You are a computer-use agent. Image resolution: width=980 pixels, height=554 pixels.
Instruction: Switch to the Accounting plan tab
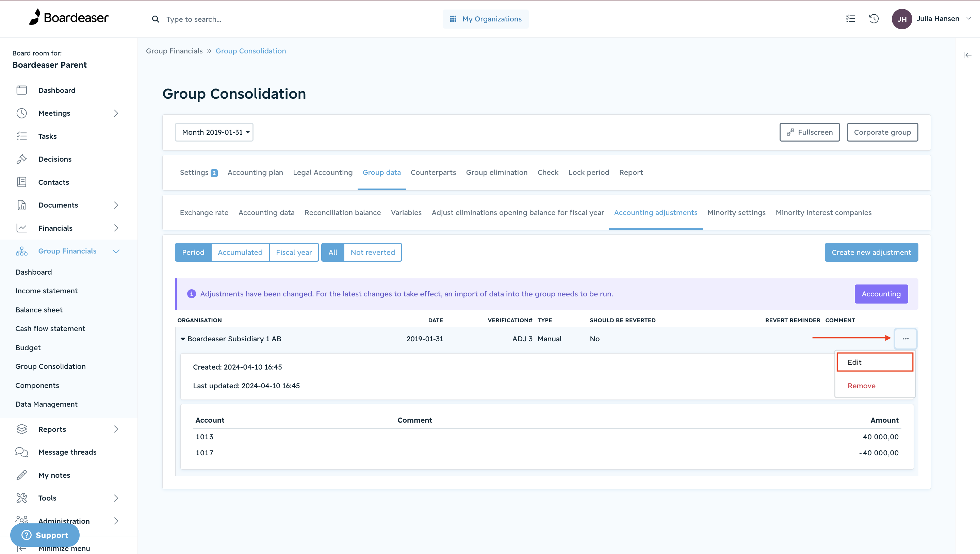(x=255, y=173)
